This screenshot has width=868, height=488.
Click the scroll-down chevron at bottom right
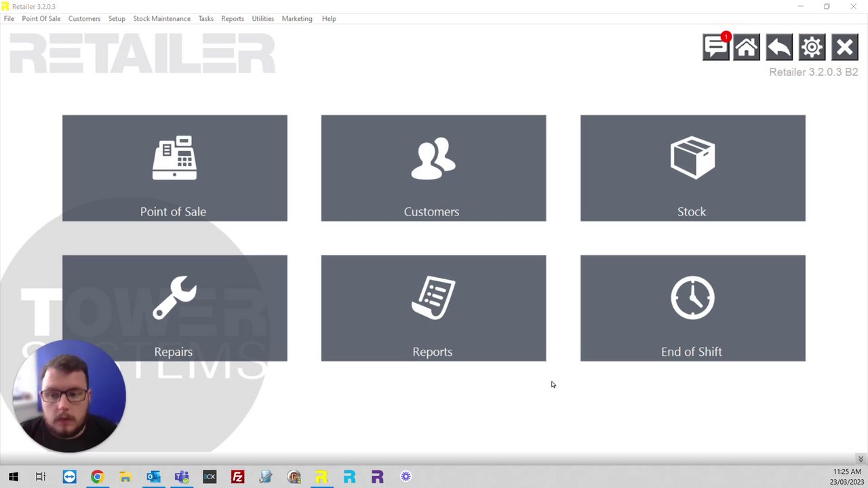click(x=861, y=459)
